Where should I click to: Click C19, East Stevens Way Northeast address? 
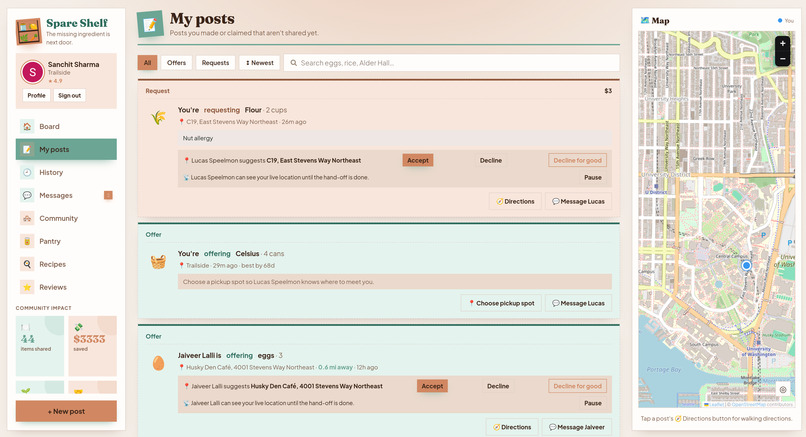tap(232, 122)
